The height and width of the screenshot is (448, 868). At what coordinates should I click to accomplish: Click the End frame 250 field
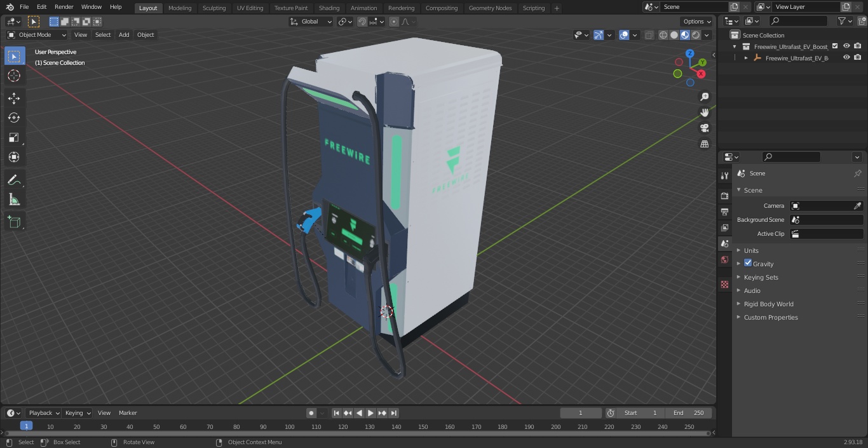coord(688,413)
